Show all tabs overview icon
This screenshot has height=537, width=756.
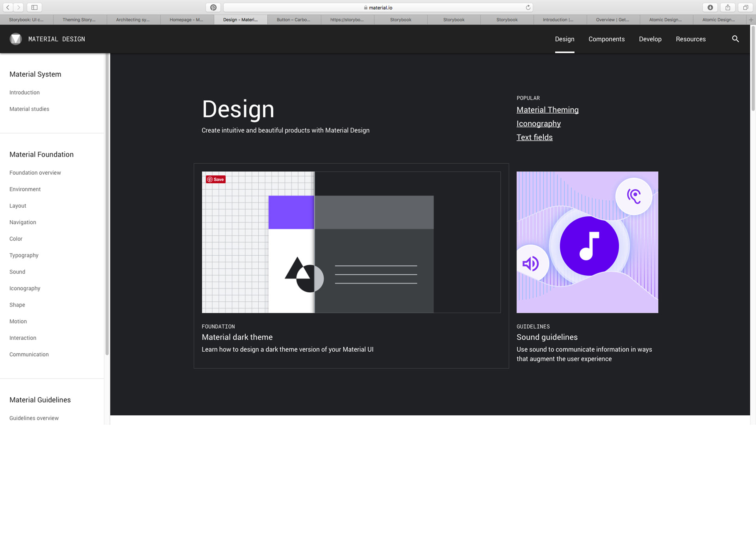(745, 7)
